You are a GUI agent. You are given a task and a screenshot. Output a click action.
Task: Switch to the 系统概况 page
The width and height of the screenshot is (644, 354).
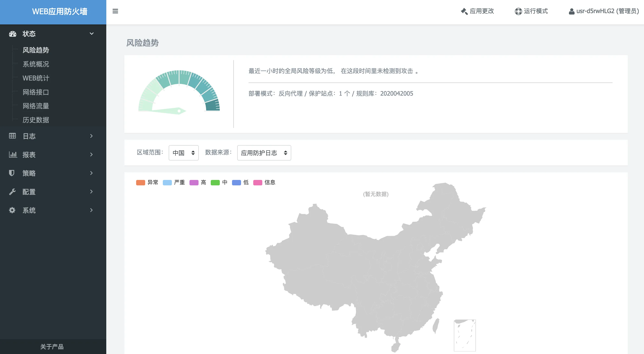tap(36, 64)
